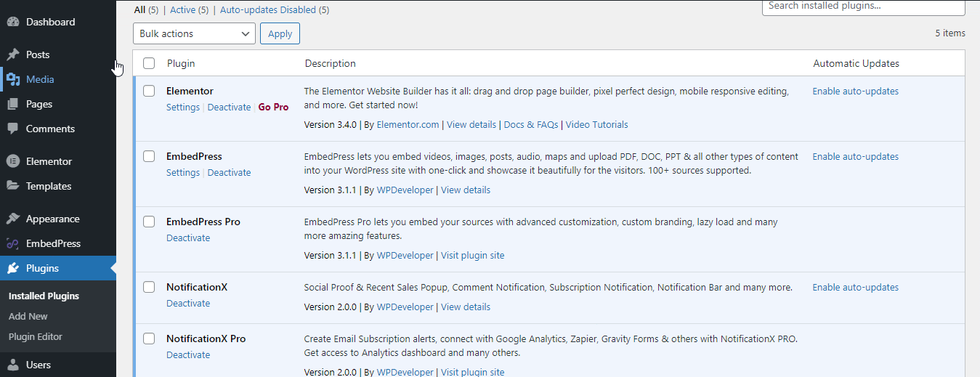The height and width of the screenshot is (377, 980).
Task: Open the Appearance menu item
Action: (x=58, y=219)
